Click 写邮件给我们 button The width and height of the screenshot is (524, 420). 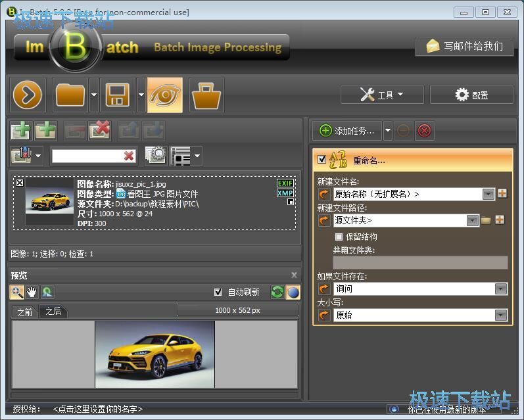point(464,47)
